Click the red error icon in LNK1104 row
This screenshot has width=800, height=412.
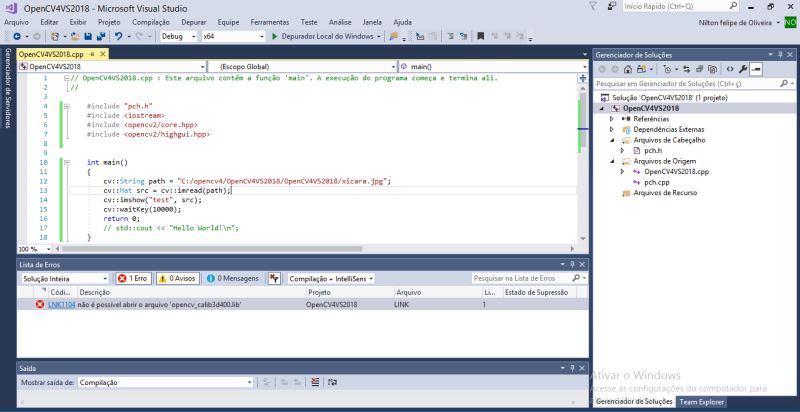pos(40,304)
